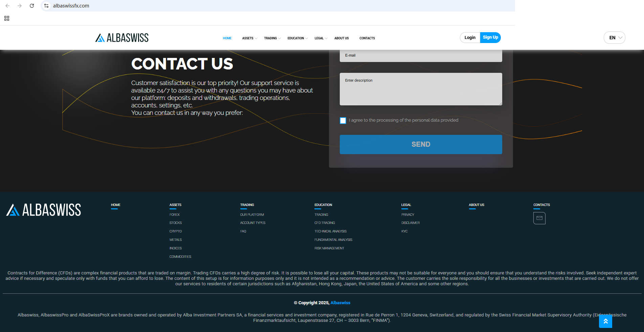Go to Home in the top navigation
Image resolution: width=644 pixels, height=332 pixels.
pos(227,38)
